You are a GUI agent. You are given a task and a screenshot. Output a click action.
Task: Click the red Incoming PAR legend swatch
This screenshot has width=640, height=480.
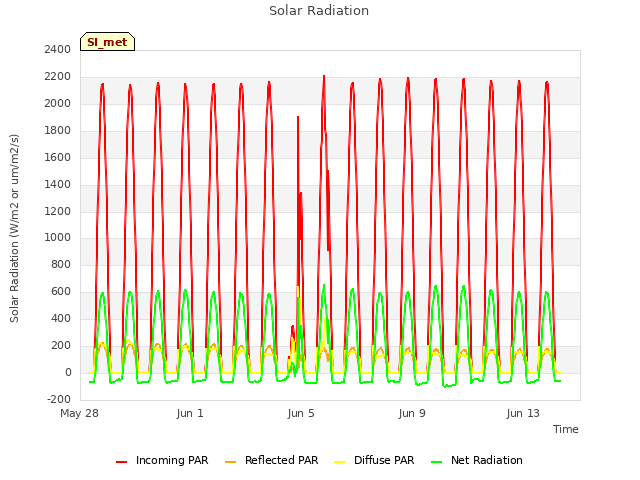click(121, 462)
